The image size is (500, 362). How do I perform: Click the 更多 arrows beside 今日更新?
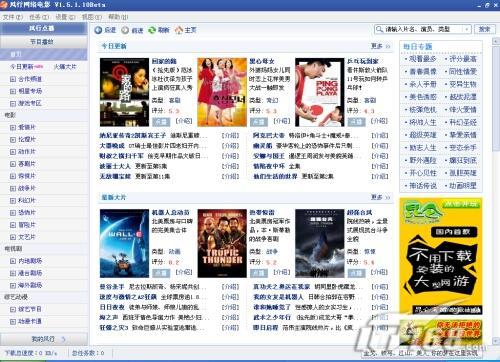(x=388, y=46)
